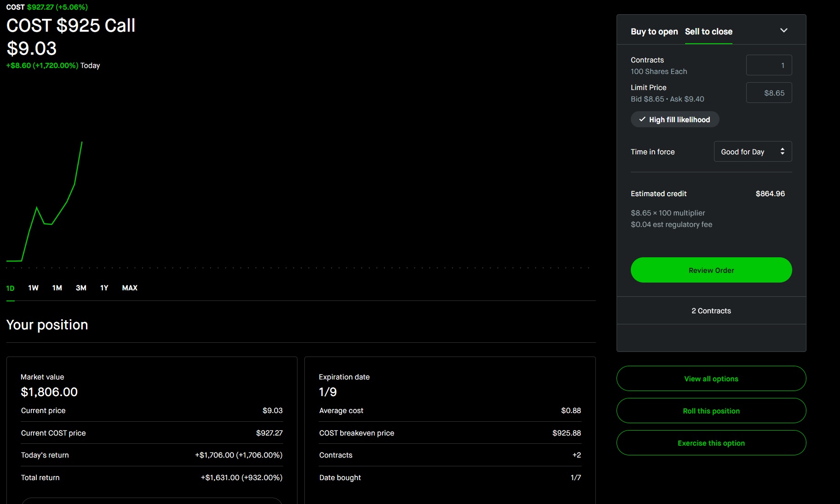Click the COST $925 Call heading

pyautogui.click(x=71, y=26)
